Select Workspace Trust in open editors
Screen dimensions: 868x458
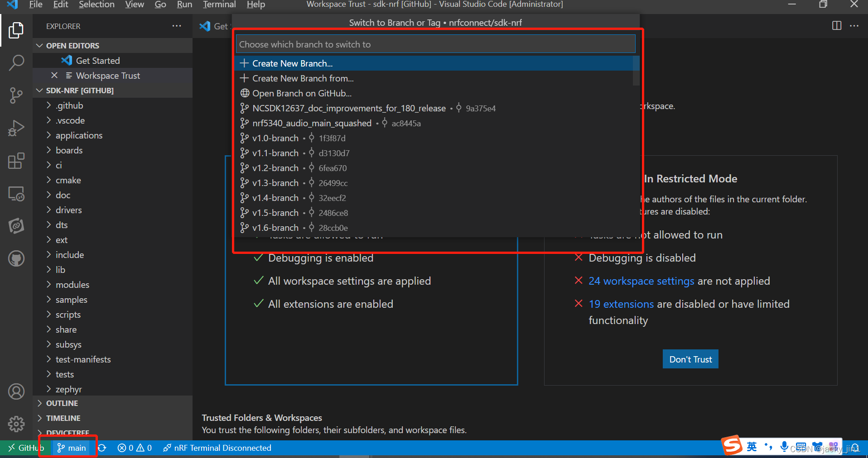click(x=113, y=75)
